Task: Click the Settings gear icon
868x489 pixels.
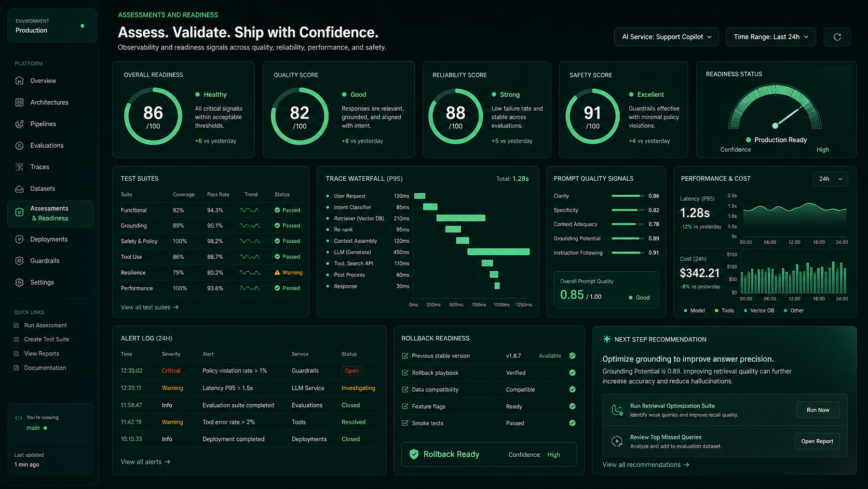Action: [x=20, y=282]
